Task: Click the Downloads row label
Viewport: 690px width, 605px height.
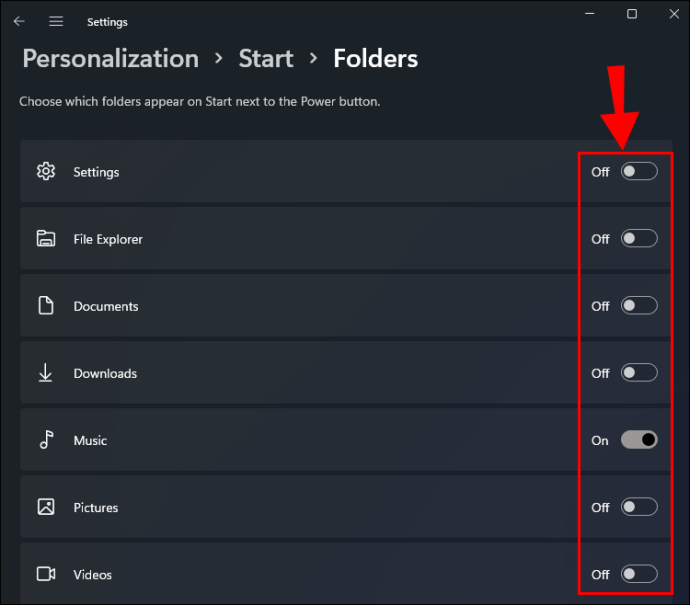Action: (x=105, y=373)
